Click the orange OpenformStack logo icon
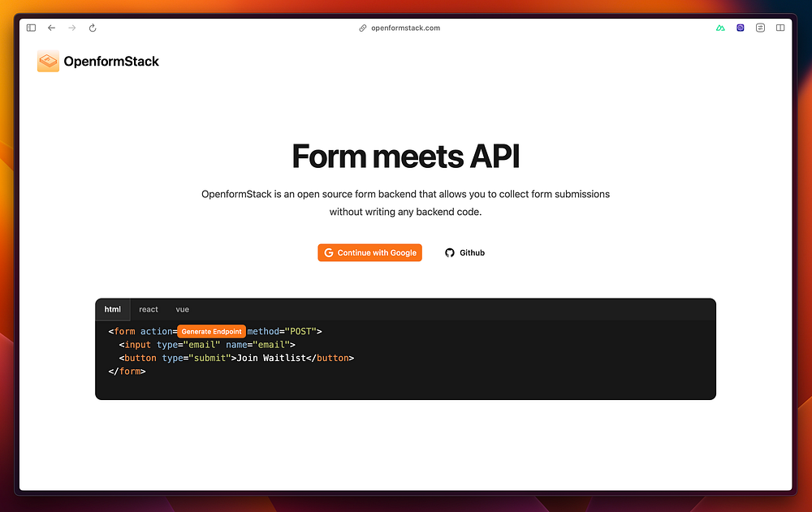 tap(48, 61)
